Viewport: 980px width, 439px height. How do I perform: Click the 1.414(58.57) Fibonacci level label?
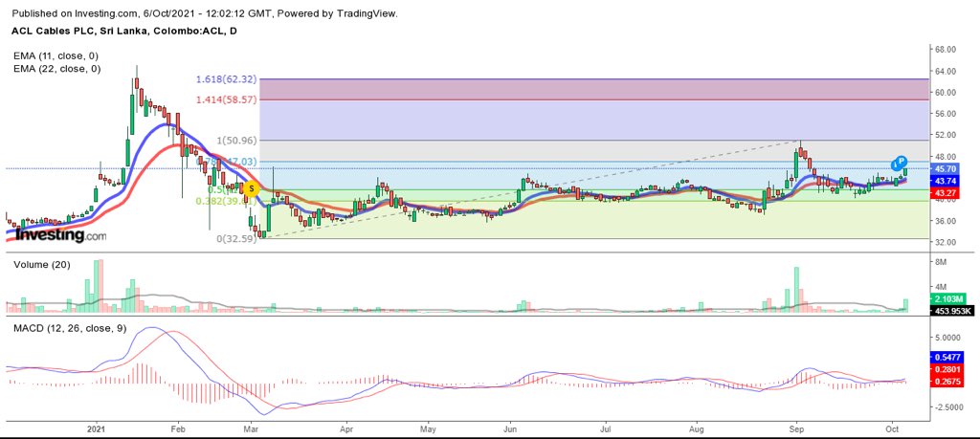click(x=226, y=99)
